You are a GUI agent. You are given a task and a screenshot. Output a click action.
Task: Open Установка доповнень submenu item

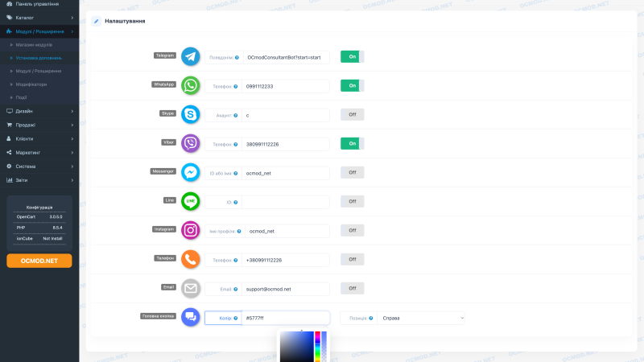click(x=39, y=58)
